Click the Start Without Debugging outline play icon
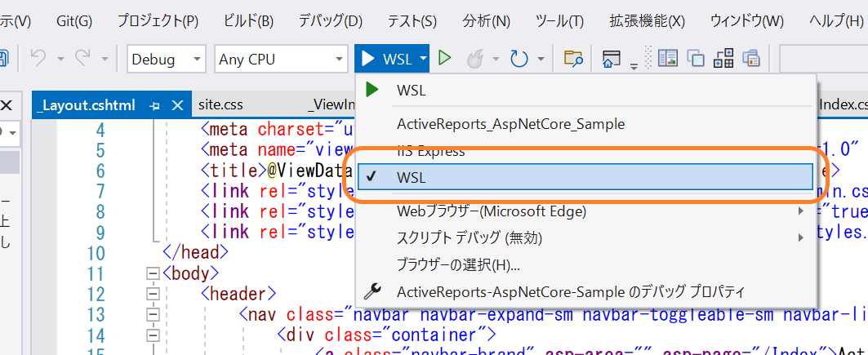 point(444,58)
